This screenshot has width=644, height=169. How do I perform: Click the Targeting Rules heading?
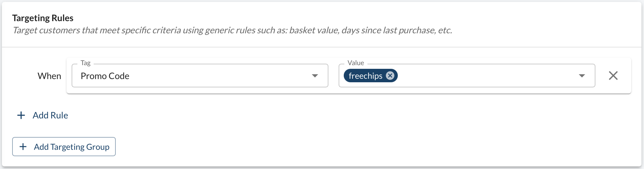click(43, 18)
